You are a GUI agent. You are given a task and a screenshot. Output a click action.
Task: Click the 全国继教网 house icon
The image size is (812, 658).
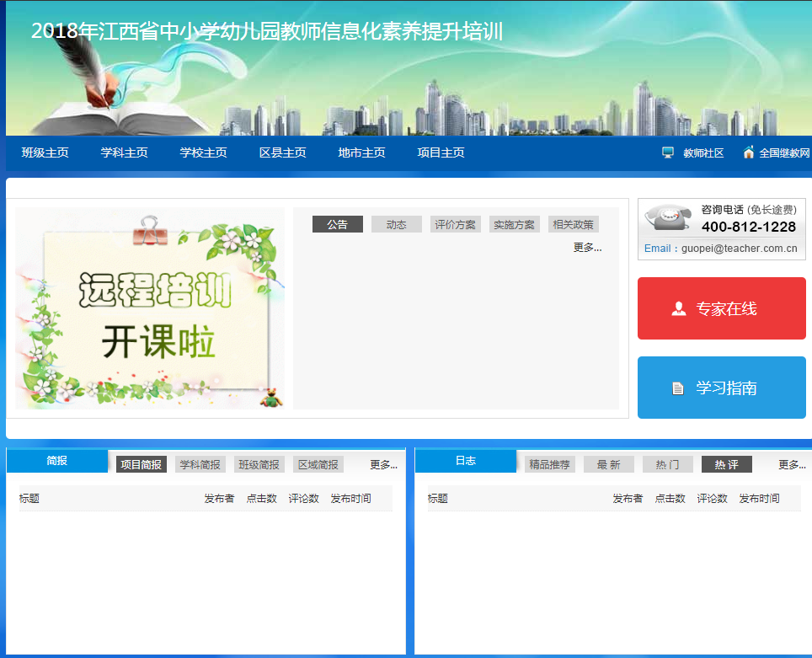point(748,152)
